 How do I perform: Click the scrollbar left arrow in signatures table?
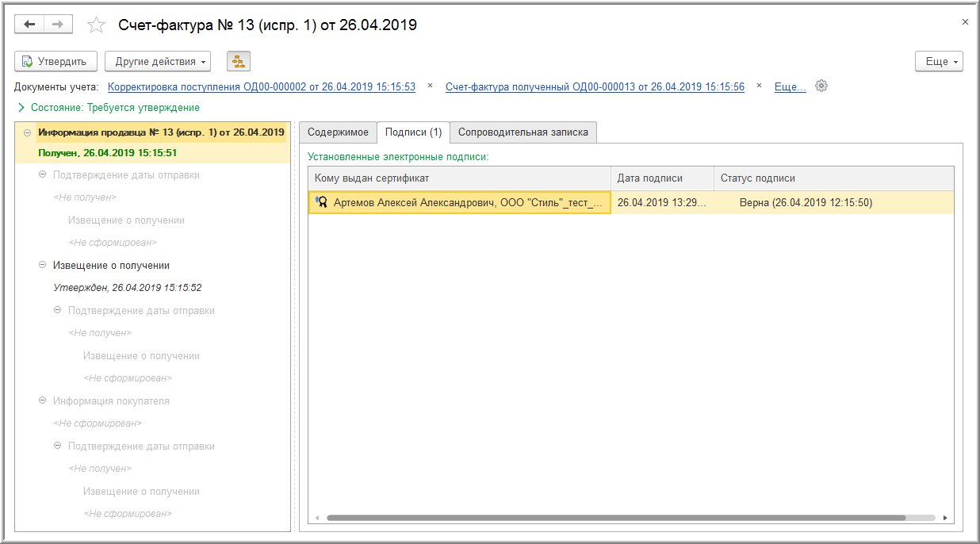316,518
